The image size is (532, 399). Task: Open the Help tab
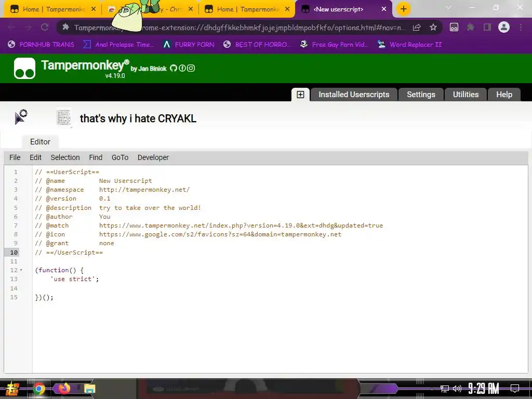pos(504,95)
